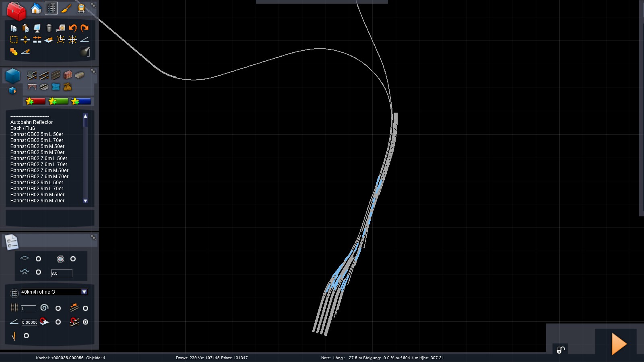
Task: Redo the last undone action
Action: pyautogui.click(x=85, y=28)
